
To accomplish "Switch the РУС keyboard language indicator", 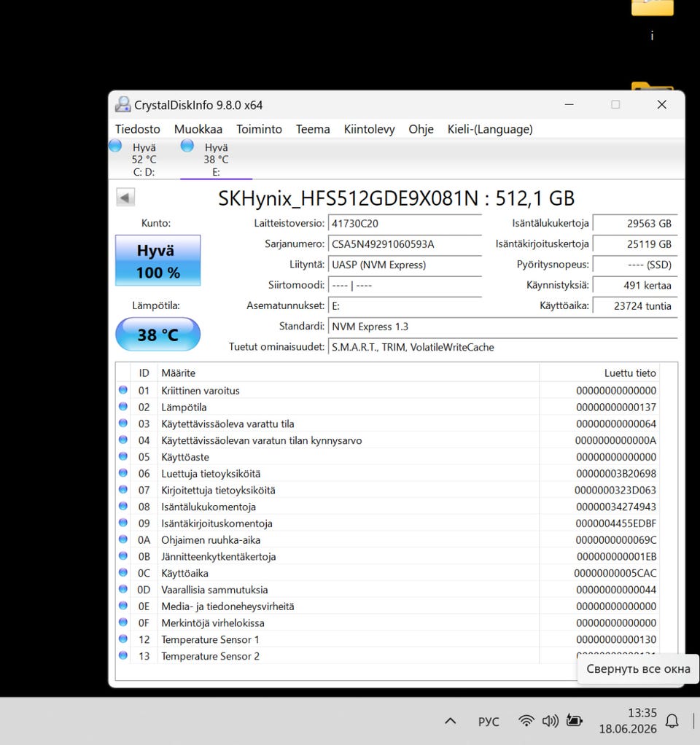I will (x=489, y=722).
